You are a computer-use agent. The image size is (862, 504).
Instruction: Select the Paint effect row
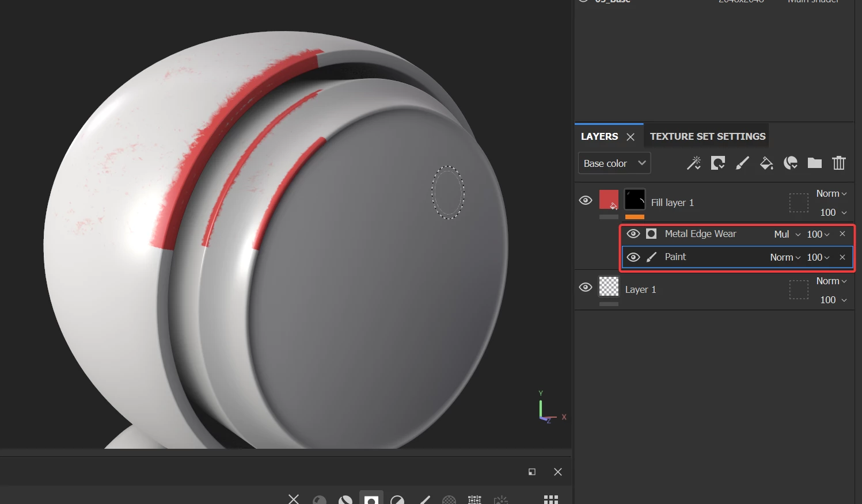click(736, 257)
